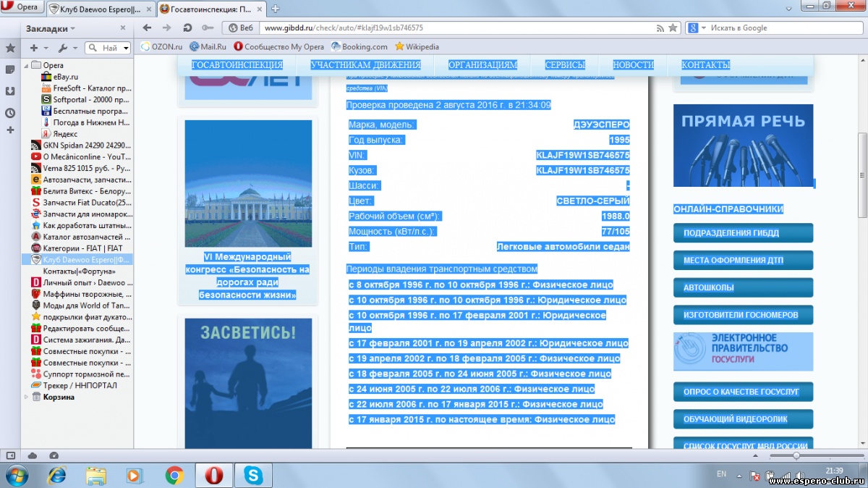Click the RSS feed icon in address bar

click(x=660, y=28)
